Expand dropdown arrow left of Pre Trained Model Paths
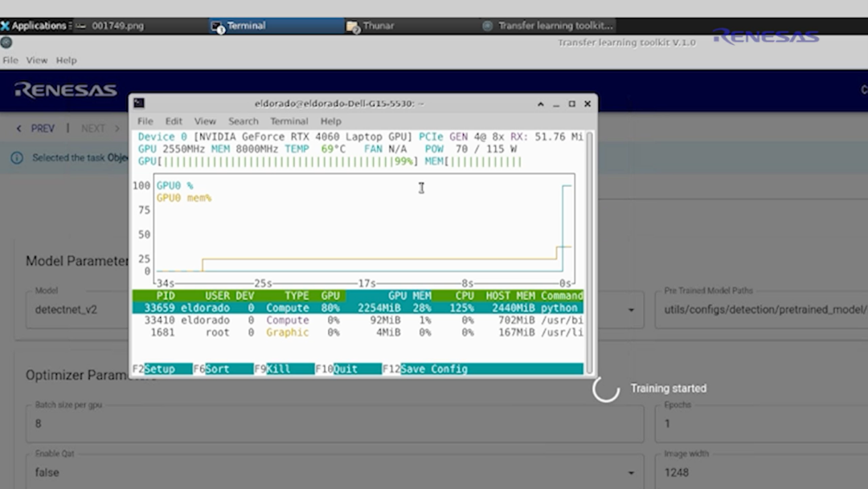Screen dimensions: 868x489 [x=630, y=310]
